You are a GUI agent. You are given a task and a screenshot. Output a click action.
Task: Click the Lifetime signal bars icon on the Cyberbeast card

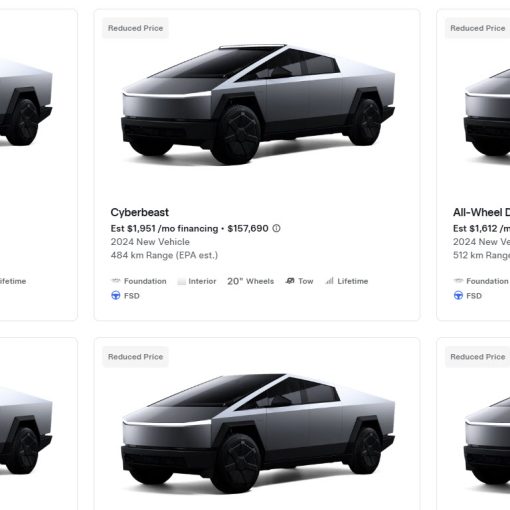[329, 281]
